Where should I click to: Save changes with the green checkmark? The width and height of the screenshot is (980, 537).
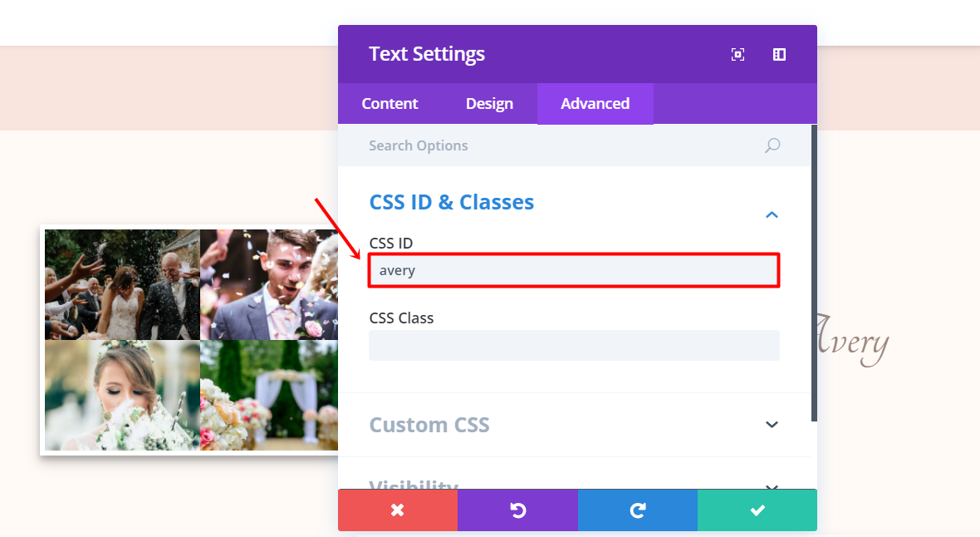click(757, 510)
